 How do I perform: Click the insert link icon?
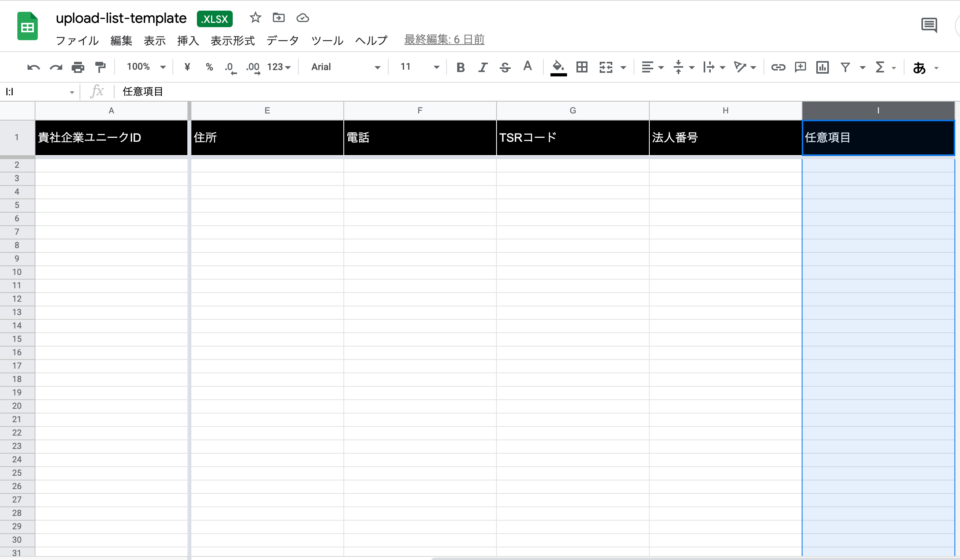[x=778, y=67]
